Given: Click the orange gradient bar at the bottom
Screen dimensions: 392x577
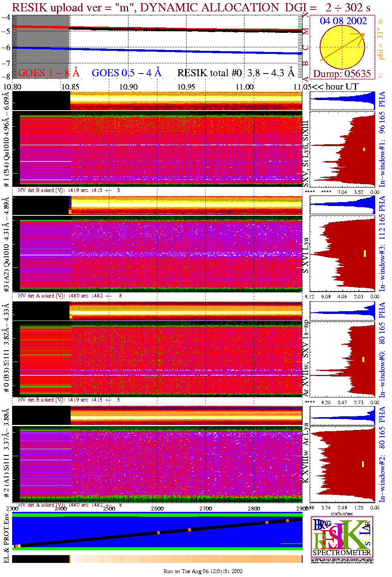Looking at the screenshot, I should [185, 559].
